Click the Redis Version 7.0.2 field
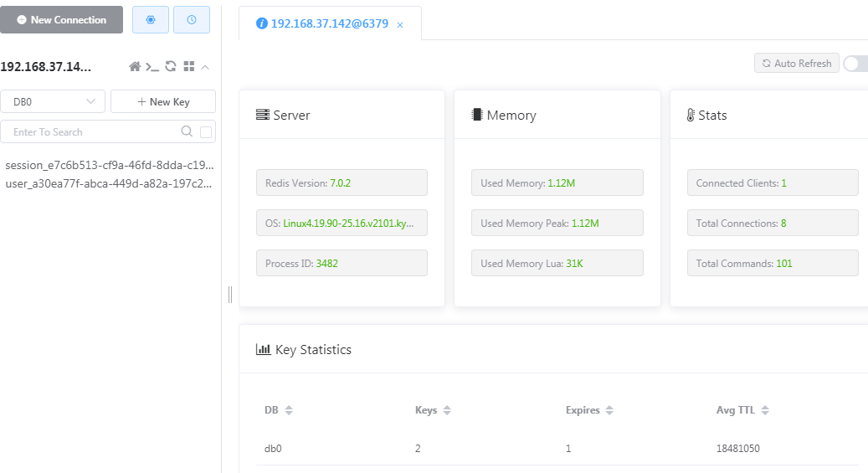 coord(342,183)
